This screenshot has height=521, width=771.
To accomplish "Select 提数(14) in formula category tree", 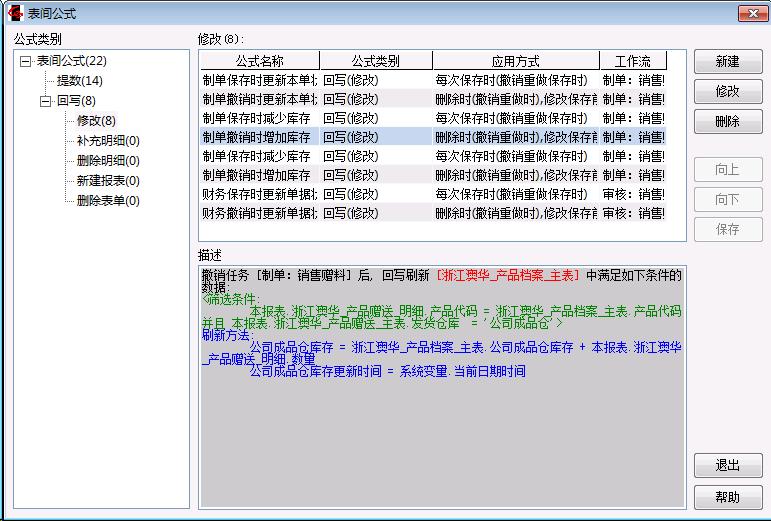I will coord(79,81).
